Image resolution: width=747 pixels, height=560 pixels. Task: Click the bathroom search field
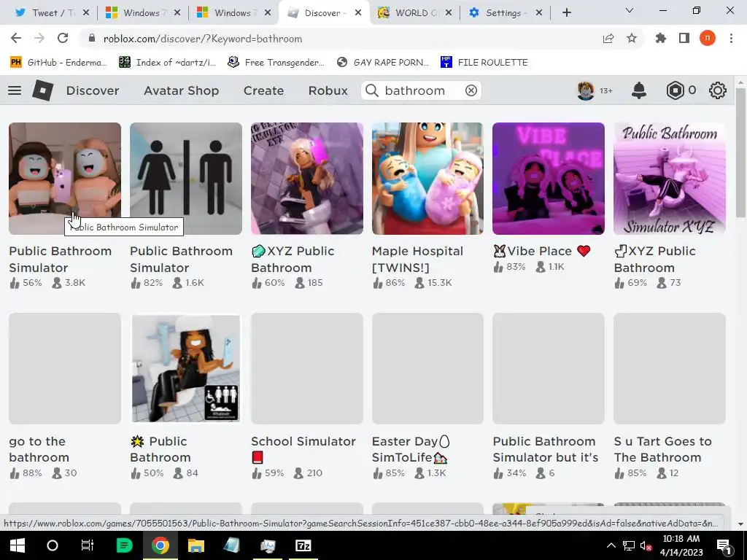(x=421, y=90)
